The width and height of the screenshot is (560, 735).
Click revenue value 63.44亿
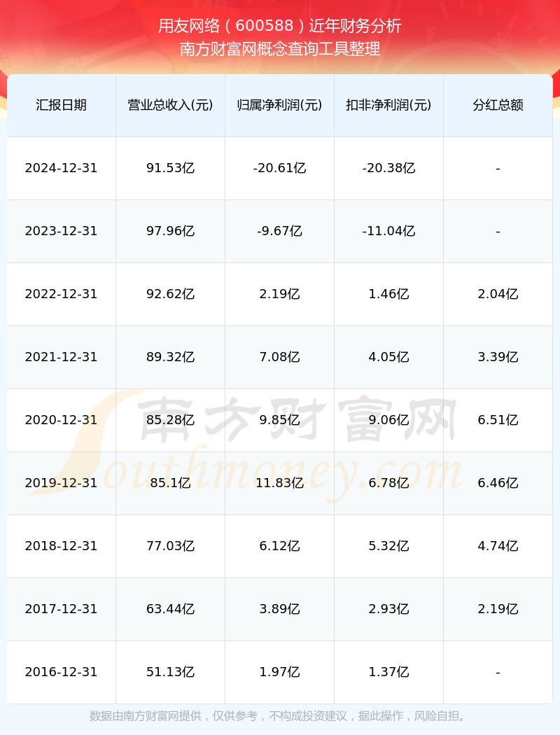[170, 609]
